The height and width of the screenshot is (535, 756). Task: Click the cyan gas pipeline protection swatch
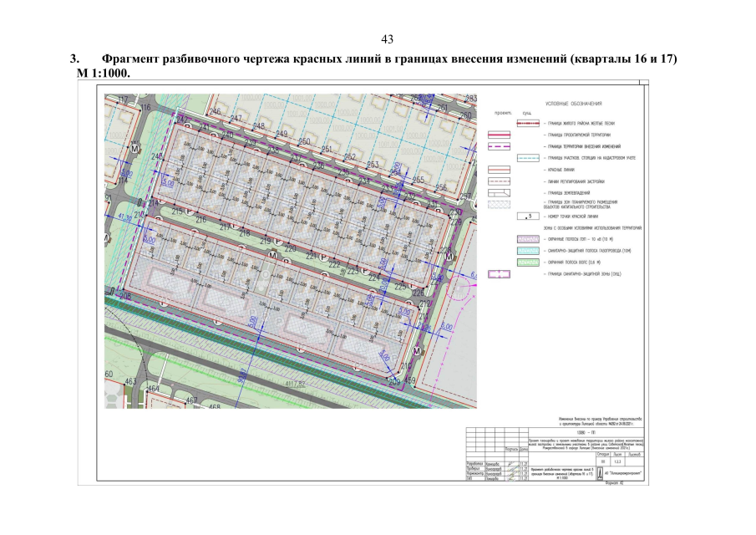(528, 251)
